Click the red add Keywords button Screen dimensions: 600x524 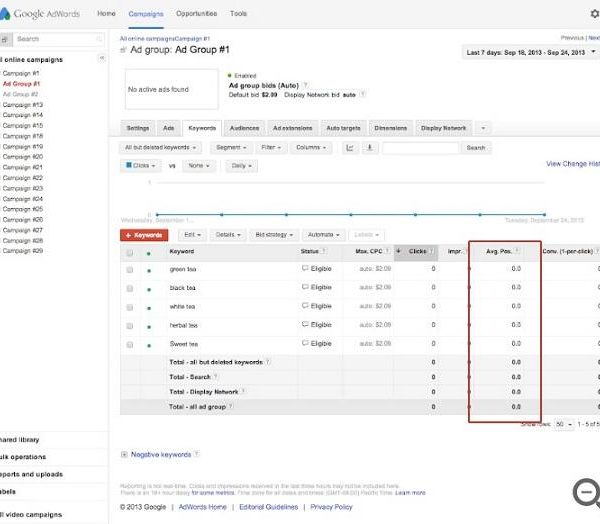(x=144, y=234)
